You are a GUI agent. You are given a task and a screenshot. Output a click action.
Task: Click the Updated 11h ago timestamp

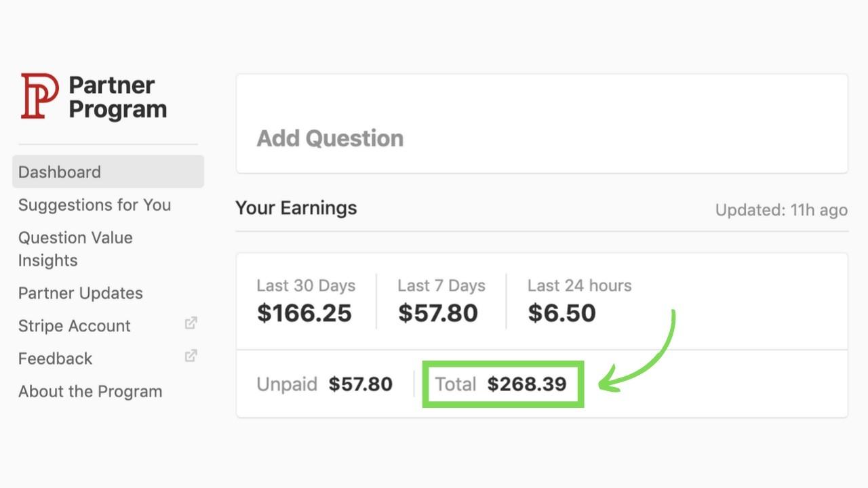781,210
